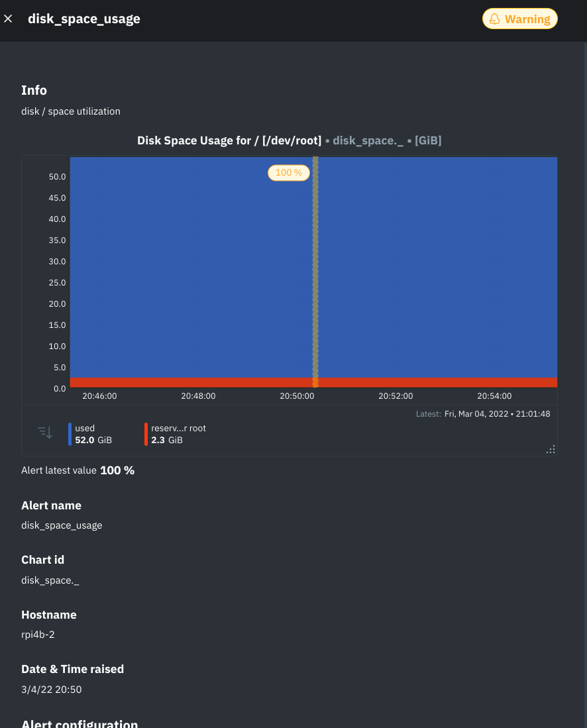Click the red dimension bar beside 'reserv...r root'
This screenshot has height=728, width=587.
click(x=146, y=433)
